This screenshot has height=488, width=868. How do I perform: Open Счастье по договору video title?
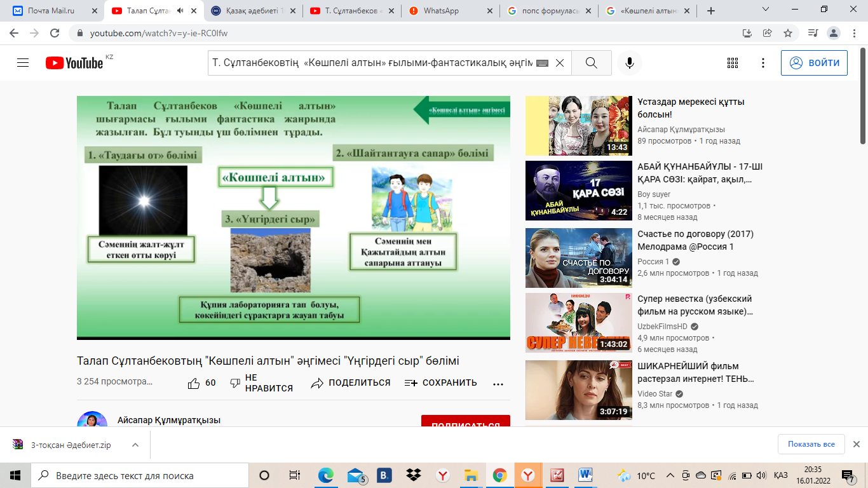coord(695,240)
